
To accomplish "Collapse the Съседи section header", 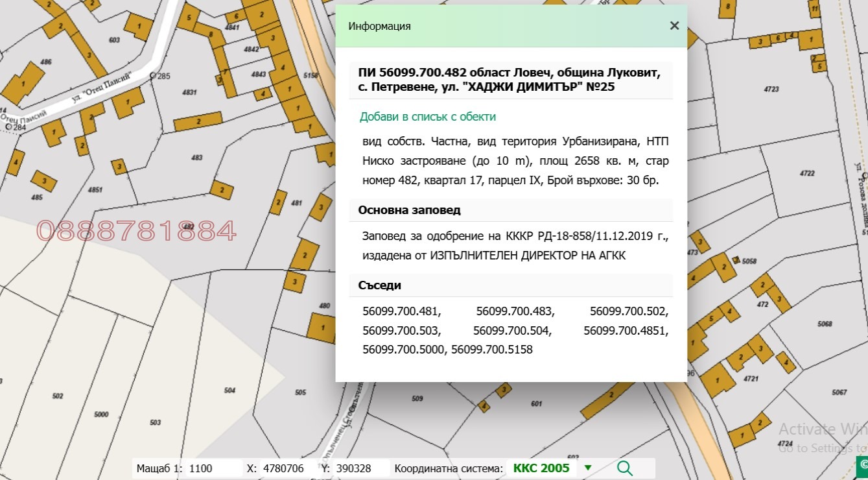I will 381,285.
